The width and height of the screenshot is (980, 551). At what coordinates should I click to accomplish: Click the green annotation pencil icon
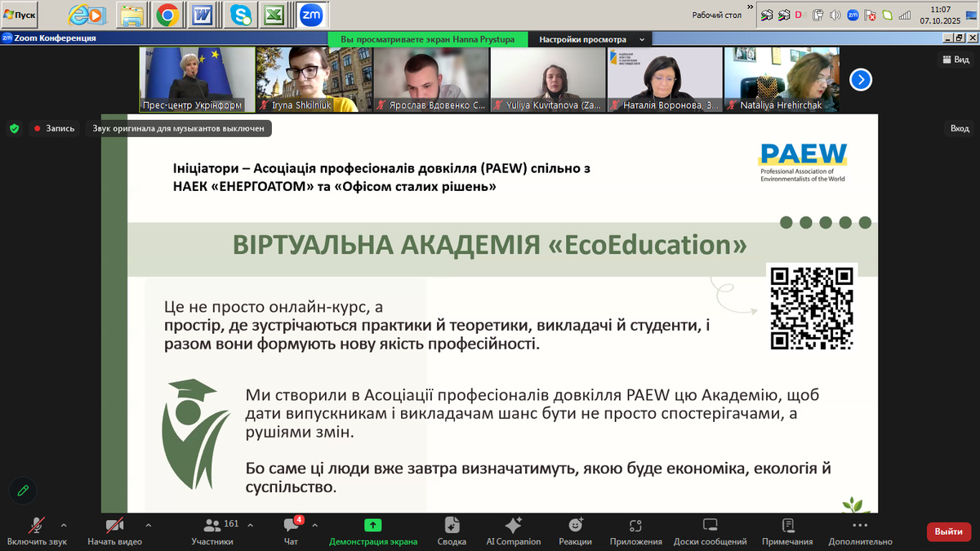point(23,490)
